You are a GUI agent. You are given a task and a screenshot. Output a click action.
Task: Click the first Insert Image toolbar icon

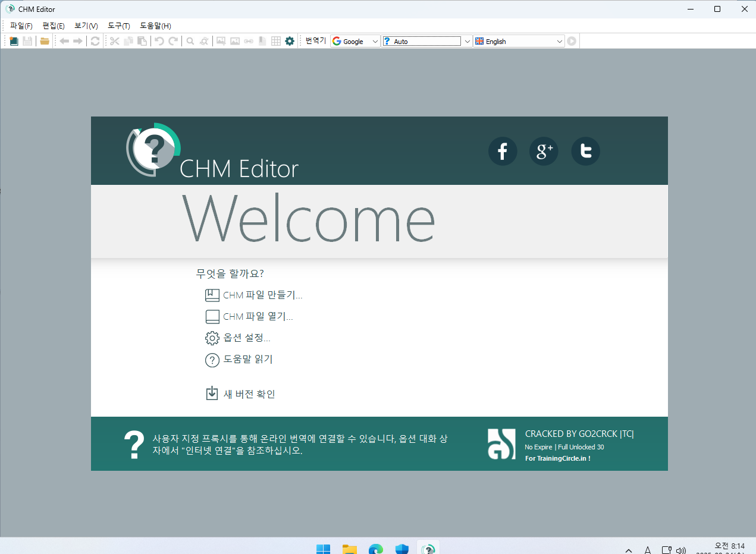click(x=221, y=41)
